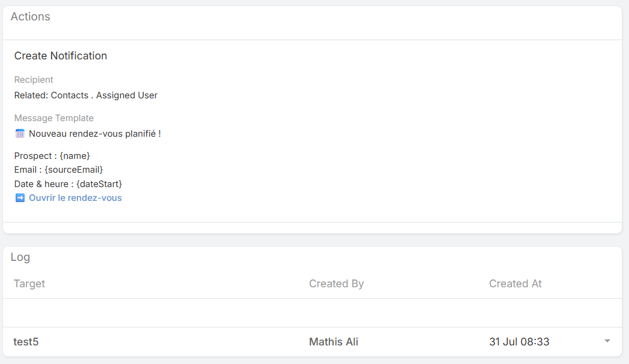Click the Email {sourceEmail} placeholder line
Viewport: 629px width, 364px height.
coord(59,170)
